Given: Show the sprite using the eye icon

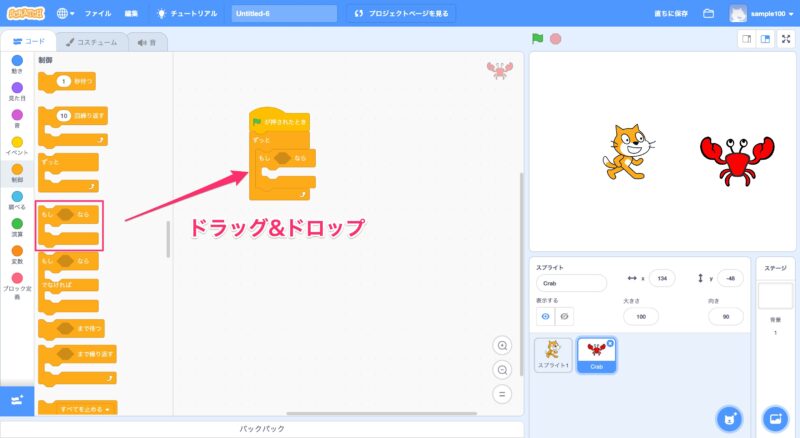Looking at the screenshot, I should [546, 316].
